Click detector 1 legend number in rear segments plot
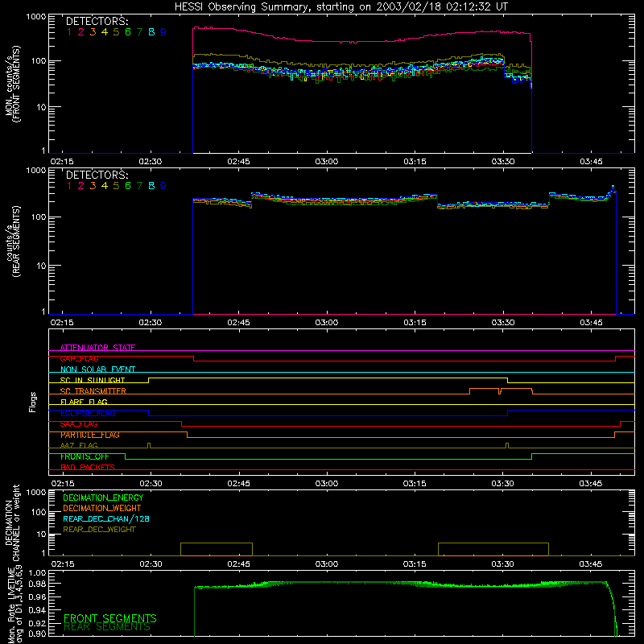644x644 pixels. coord(69,186)
